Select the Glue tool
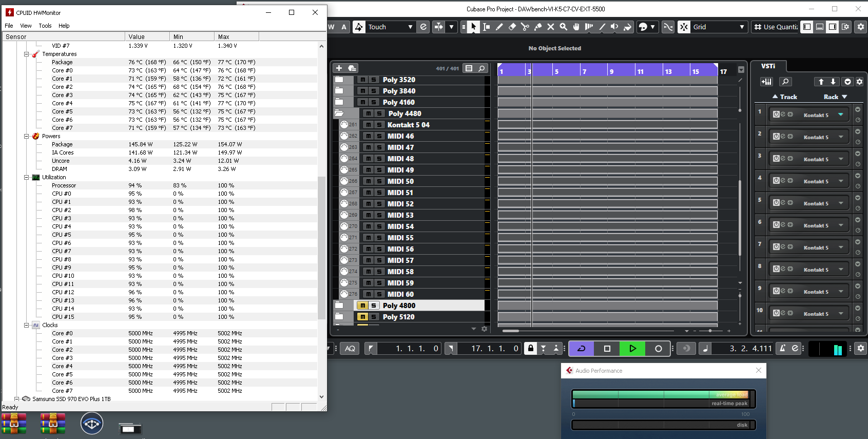 (x=537, y=27)
